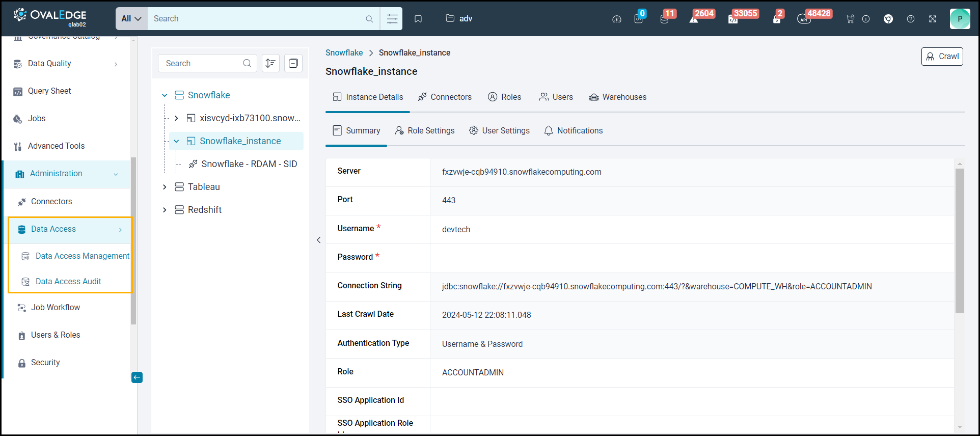Click the Crawl button
980x436 pixels.
(x=942, y=57)
